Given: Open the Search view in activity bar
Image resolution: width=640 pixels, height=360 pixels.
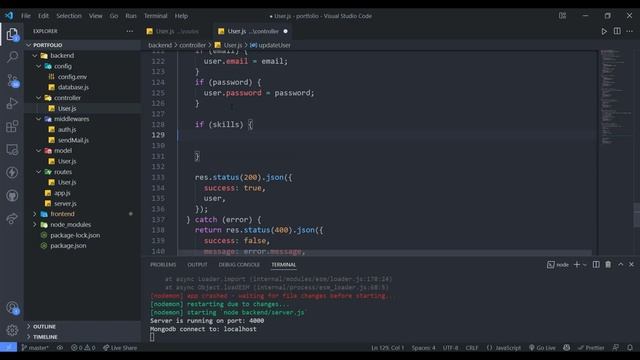Looking at the screenshot, I should click(12, 57).
